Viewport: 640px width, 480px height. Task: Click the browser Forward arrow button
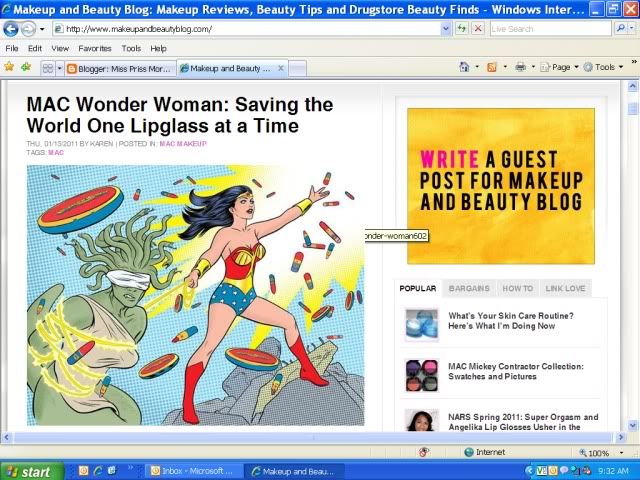coord(28,29)
